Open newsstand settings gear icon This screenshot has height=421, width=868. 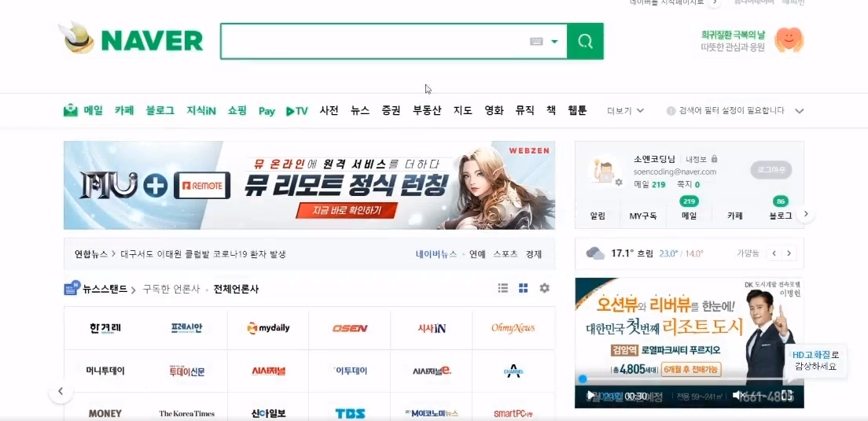[x=545, y=288]
